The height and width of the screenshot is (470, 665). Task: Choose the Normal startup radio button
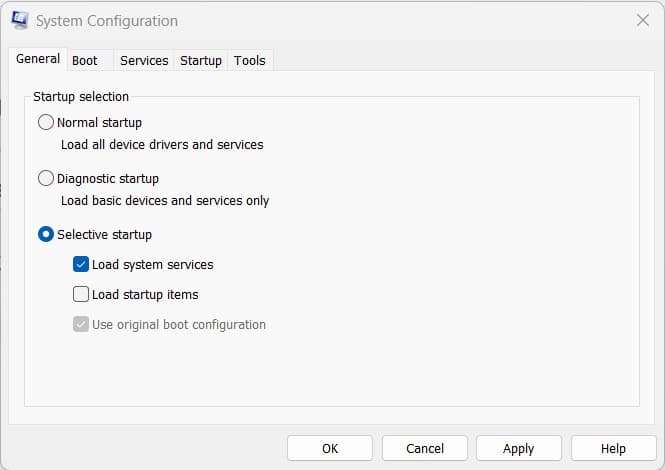tap(46, 122)
